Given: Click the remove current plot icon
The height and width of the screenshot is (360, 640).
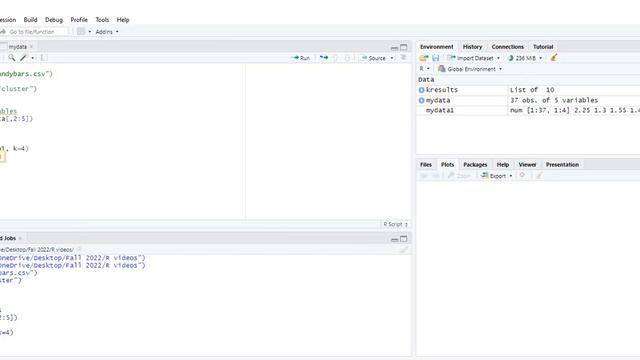Looking at the screenshot, I should 522,176.
